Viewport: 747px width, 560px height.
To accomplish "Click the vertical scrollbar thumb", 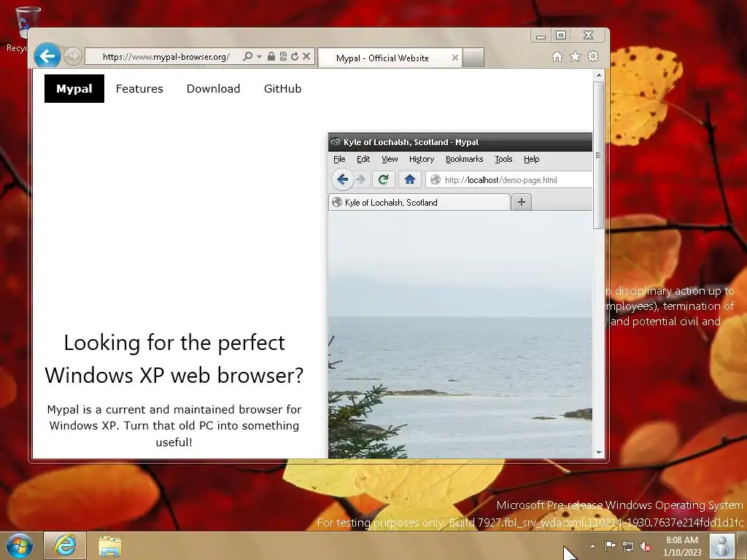I will [599, 155].
